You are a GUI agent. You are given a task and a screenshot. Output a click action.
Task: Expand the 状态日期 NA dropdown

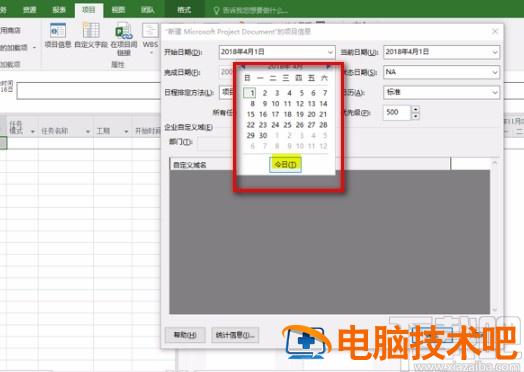(495, 72)
